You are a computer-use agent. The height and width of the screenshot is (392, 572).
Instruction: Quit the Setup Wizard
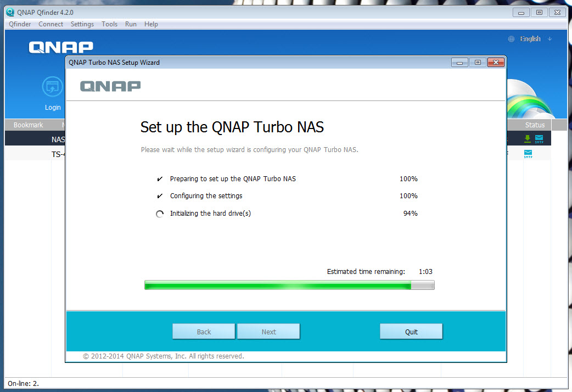tap(411, 332)
